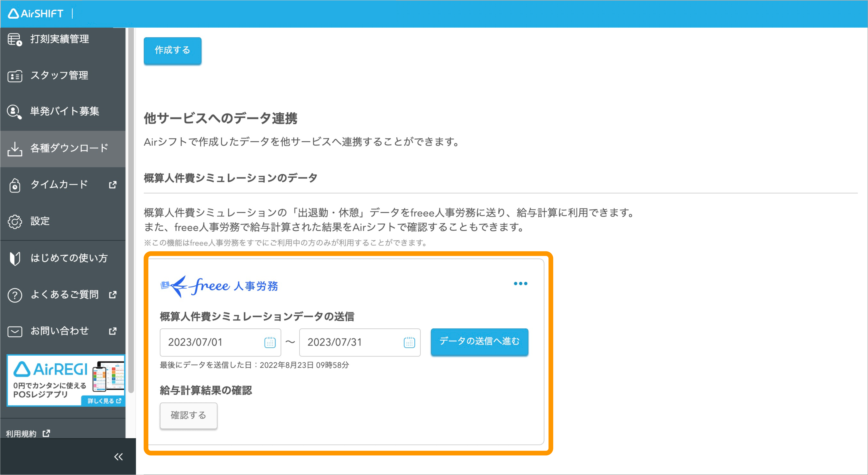Select 単発バイト募集 menu item

pyautogui.click(x=63, y=112)
